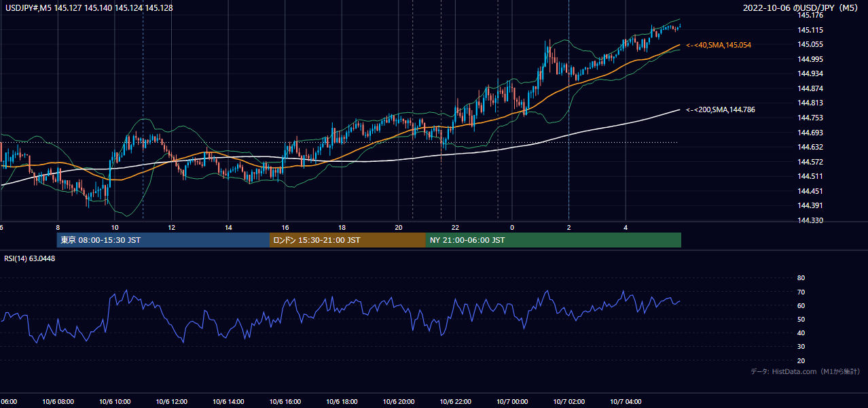Click the 144.874 price axis label
Image resolution: width=868 pixels, height=408 pixels.
pos(810,88)
